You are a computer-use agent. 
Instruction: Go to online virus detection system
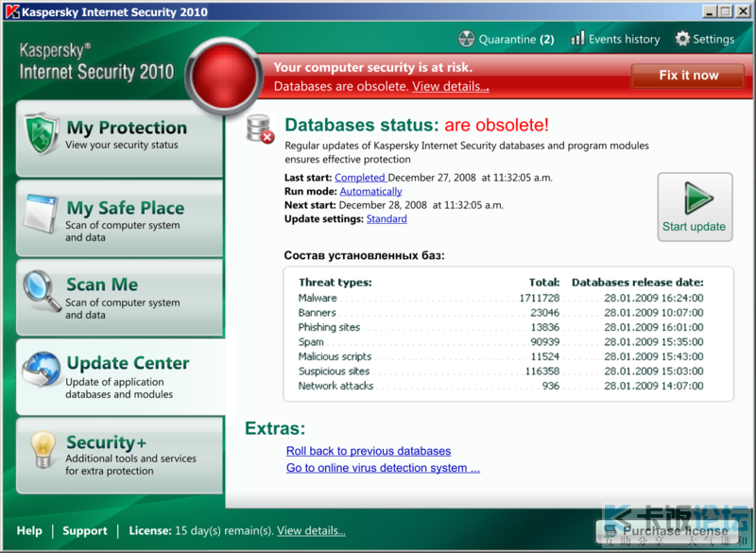(x=383, y=468)
